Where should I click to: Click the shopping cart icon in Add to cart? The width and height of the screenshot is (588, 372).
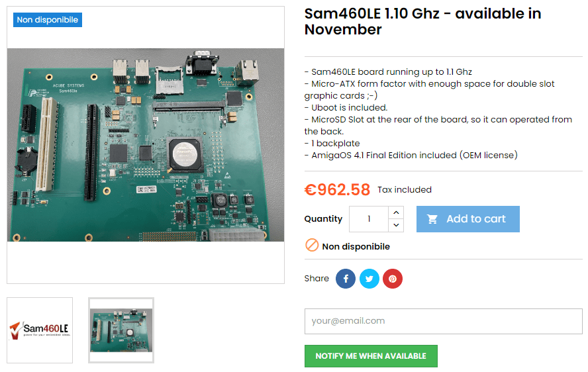(432, 219)
